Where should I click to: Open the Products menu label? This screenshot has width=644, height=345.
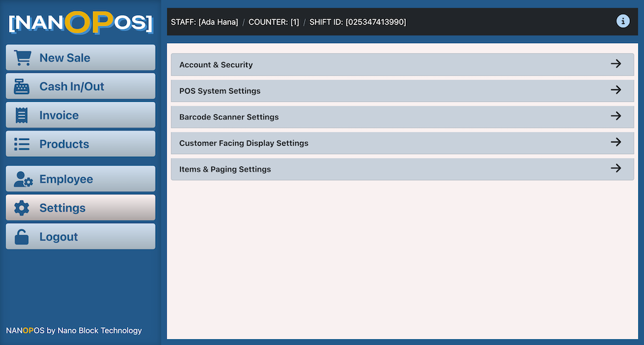(64, 144)
